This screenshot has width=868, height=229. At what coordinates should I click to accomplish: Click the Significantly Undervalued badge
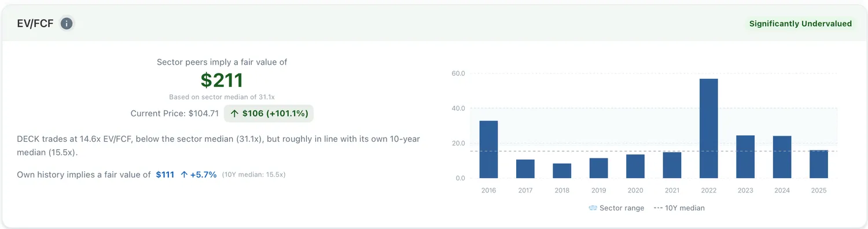tap(800, 24)
